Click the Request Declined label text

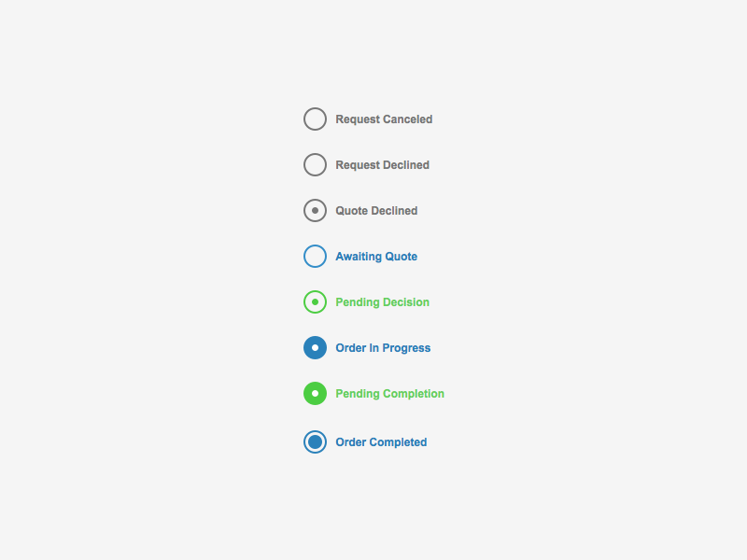point(382,165)
